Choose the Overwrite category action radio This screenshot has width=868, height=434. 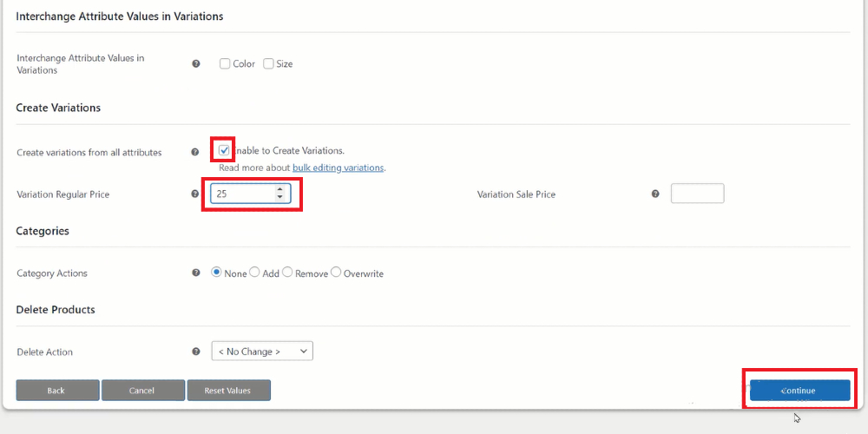coord(336,273)
